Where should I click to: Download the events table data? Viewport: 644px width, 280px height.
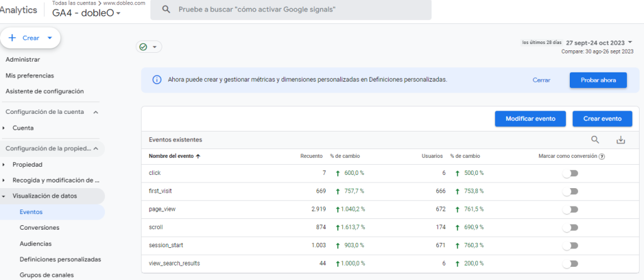pos(621,140)
